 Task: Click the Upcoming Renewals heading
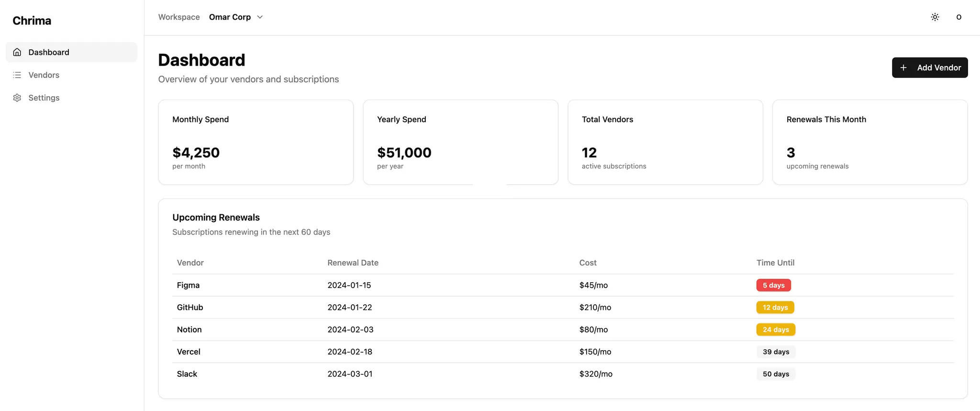(216, 217)
